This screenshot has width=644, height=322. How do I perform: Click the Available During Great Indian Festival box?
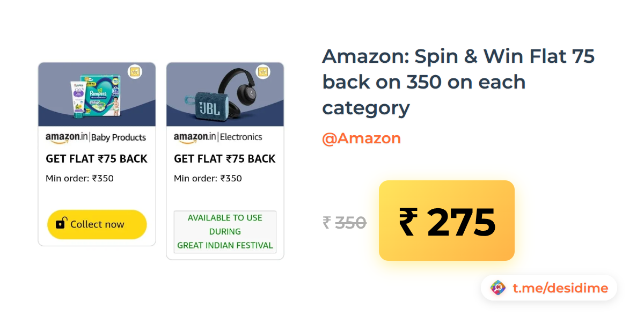(225, 232)
